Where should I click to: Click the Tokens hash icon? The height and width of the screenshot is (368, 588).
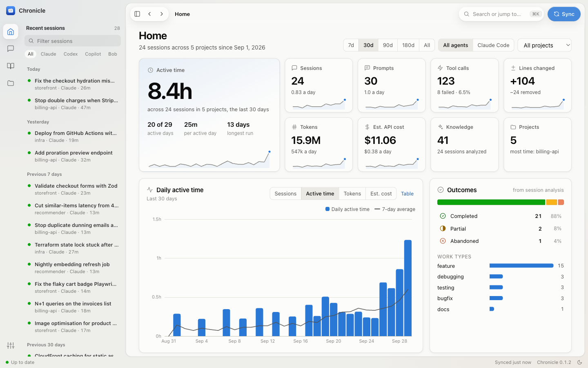click(294, 127)
